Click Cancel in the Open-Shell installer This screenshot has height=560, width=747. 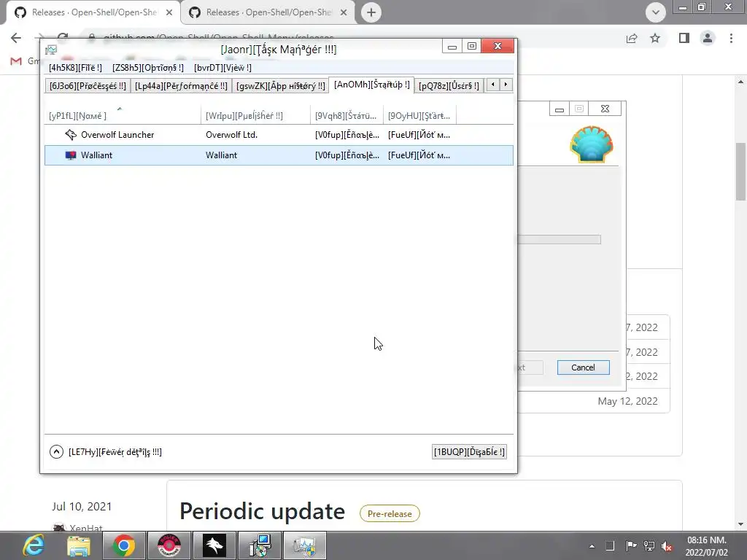click(x=583, y=367)
